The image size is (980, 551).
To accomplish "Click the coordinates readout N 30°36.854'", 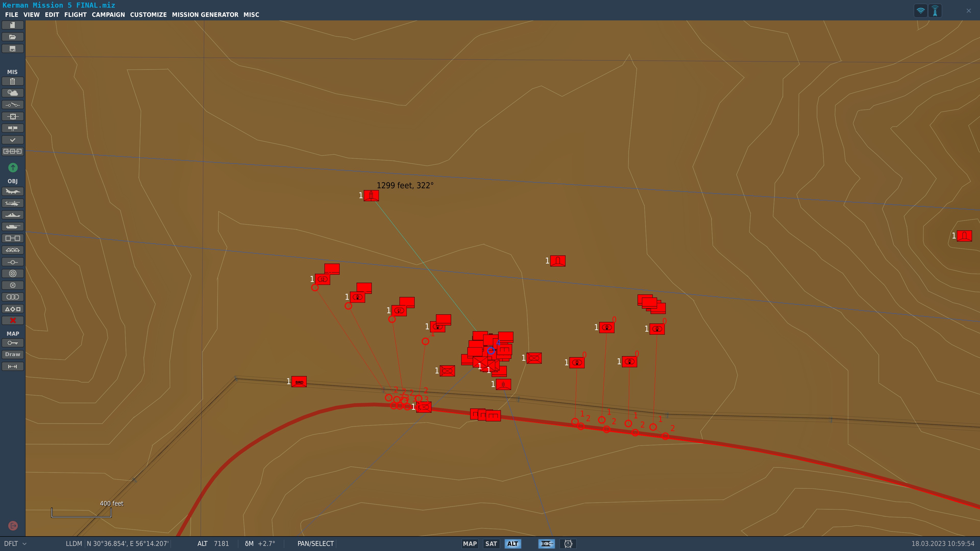I will 127,544.
